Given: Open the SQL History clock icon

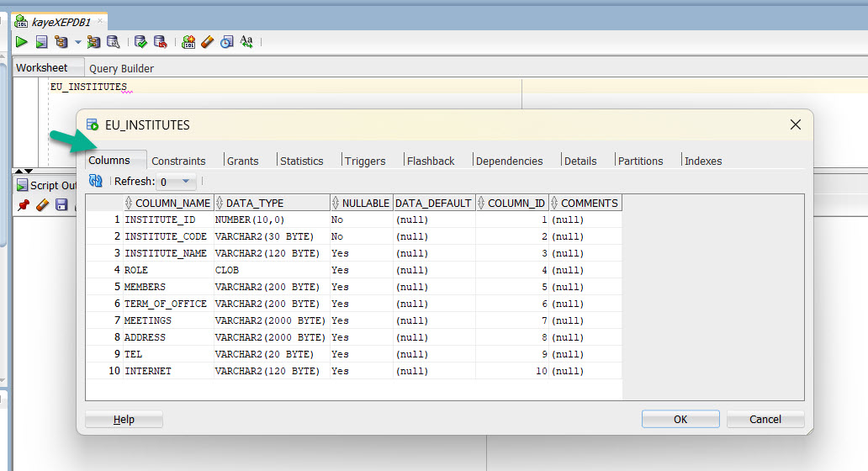Looking at the screenshot, I should point(227,41).
